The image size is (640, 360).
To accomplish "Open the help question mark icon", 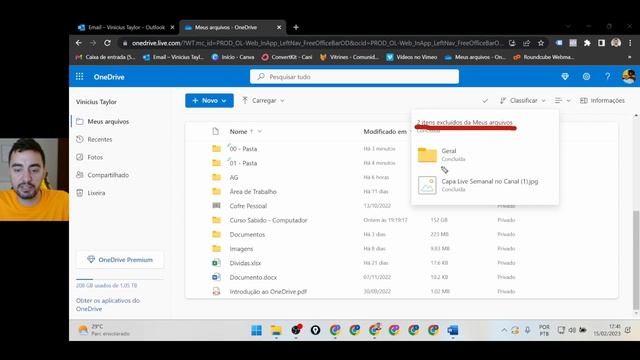I will [607, 76].
